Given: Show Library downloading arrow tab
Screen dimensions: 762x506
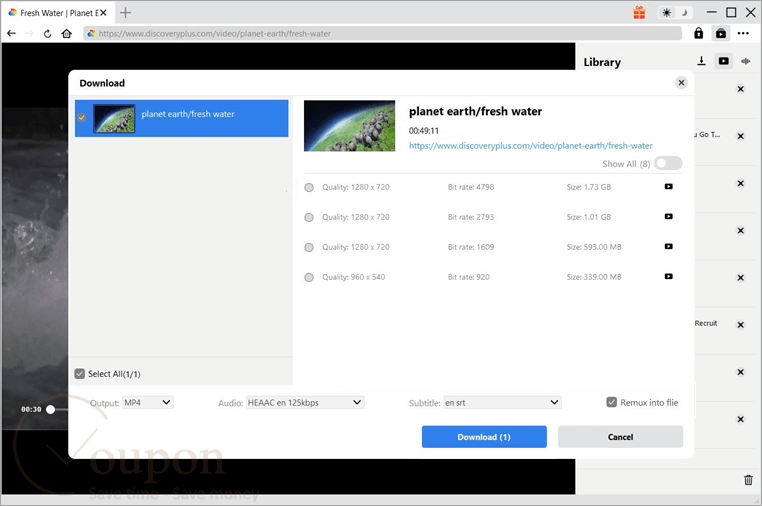Looking at the screenshot, I should (701, 61).
